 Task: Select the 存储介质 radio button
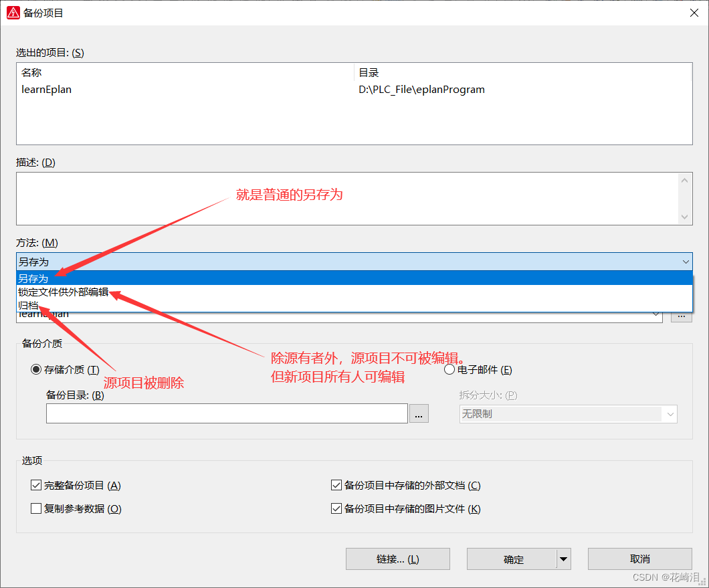coord(36,369)
